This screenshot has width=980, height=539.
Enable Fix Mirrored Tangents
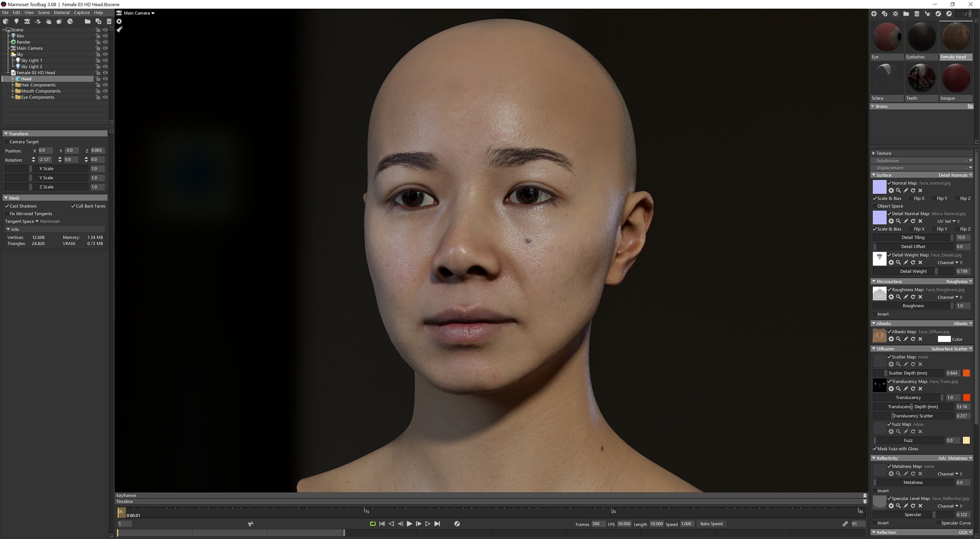(x=7, y=213)
